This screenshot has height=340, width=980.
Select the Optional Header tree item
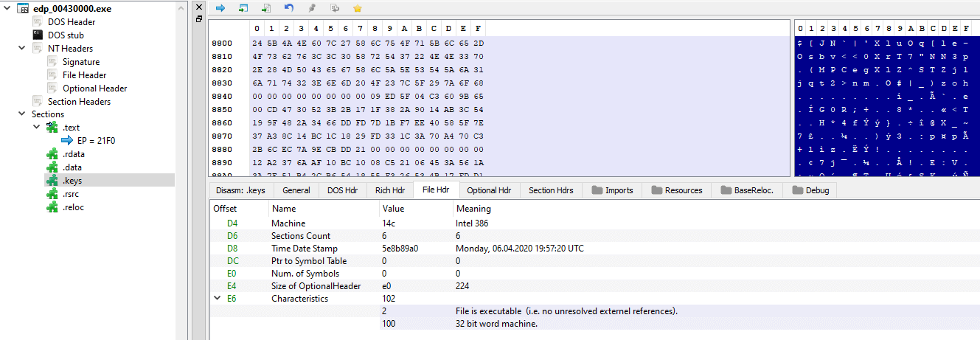[x=94, y=89]
